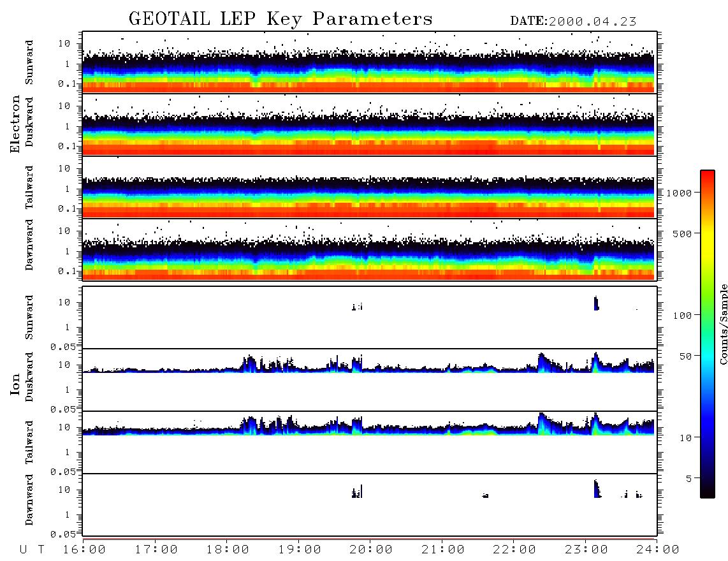Click the Ion group axis label

(15, 384)
